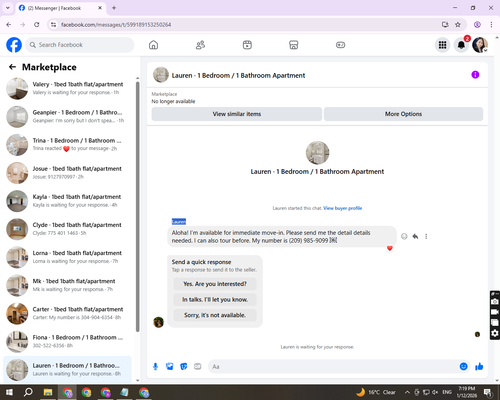Send quick response 'Yes. Are you interested?'
The height and width of the screenshot is (400, 500).
tap(215, 284)
